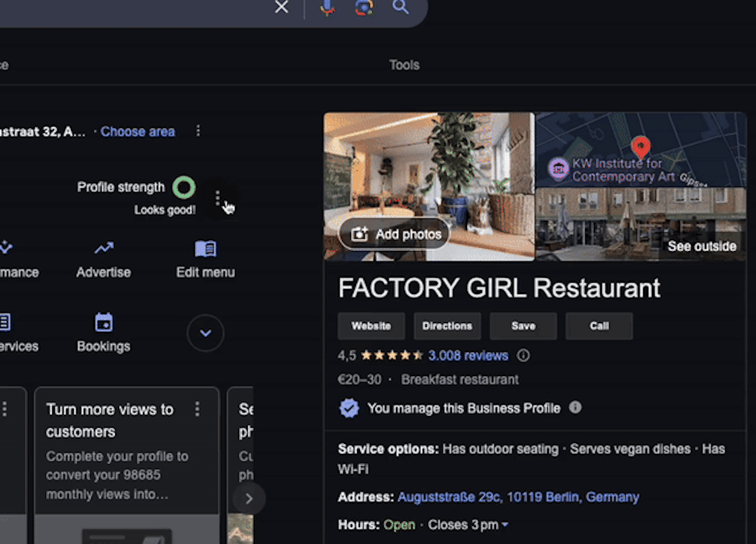Open three-dot menu next to Profile strength
Image resolution: width=756 pixels, height=544 pixels.
217,198
